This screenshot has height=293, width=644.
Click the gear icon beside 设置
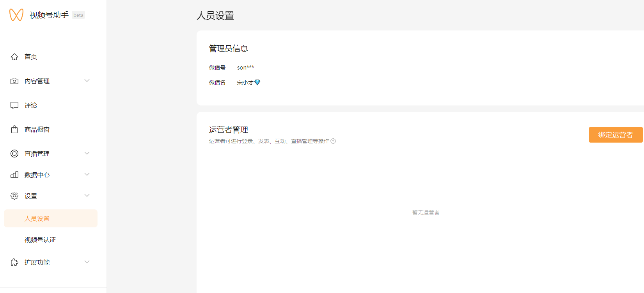[14, 196]
